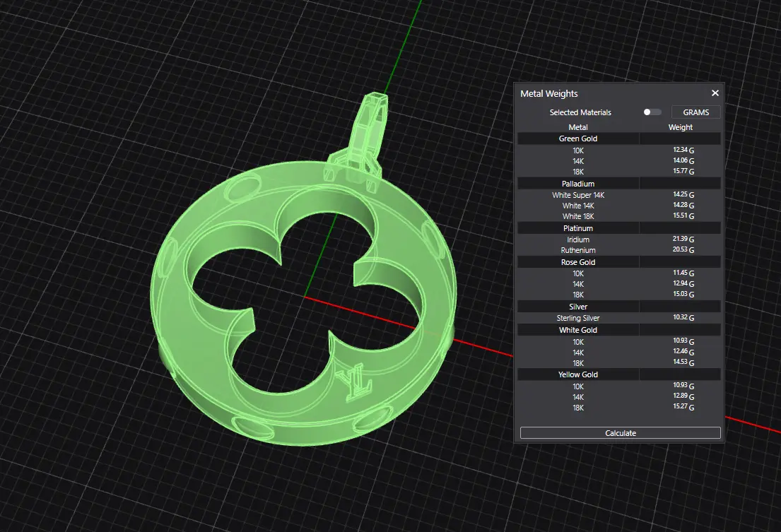The image size is (781, 532).
Task: Click the White Gold 14K weight 12.46
Action: pos(683,352)
